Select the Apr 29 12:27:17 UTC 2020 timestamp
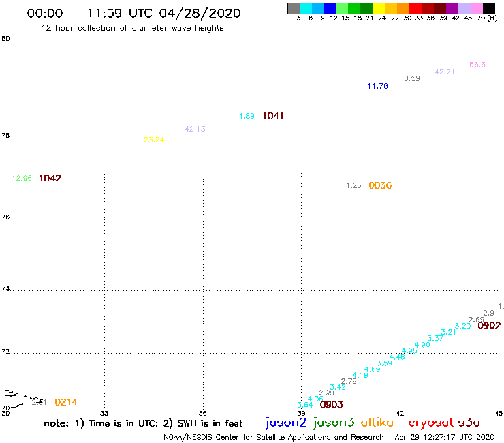The height and width of the screenshot is (443, 504). pos(445,437)
